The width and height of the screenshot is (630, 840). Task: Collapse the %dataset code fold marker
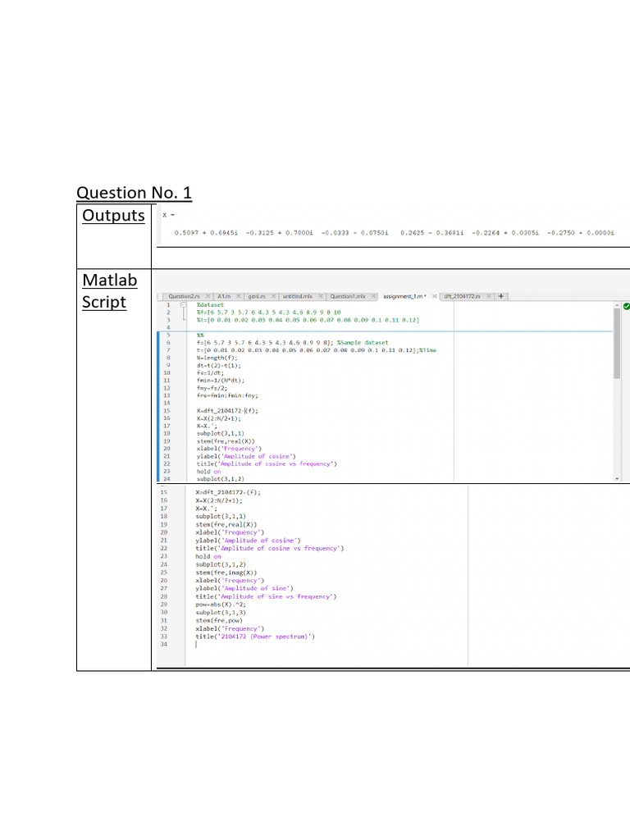[183, 305]
